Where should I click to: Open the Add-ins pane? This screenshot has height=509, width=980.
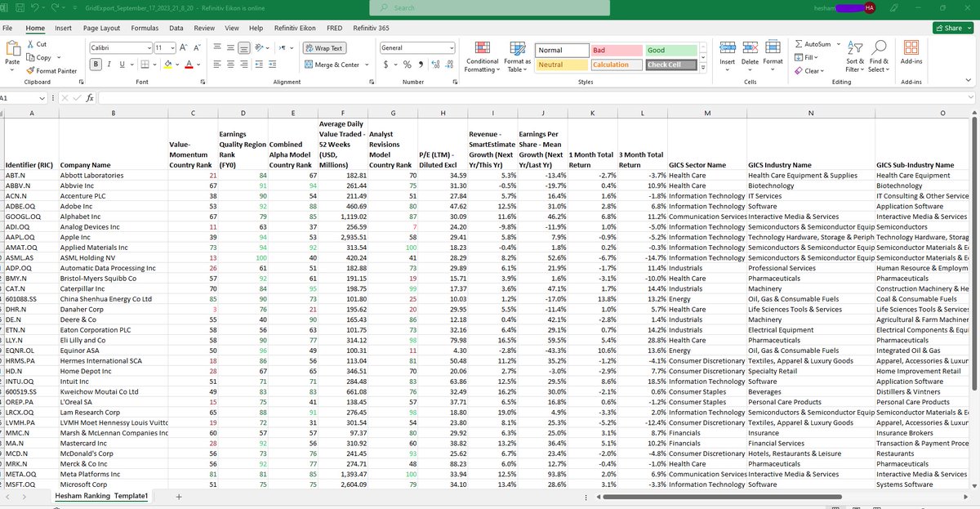point(911,53)
